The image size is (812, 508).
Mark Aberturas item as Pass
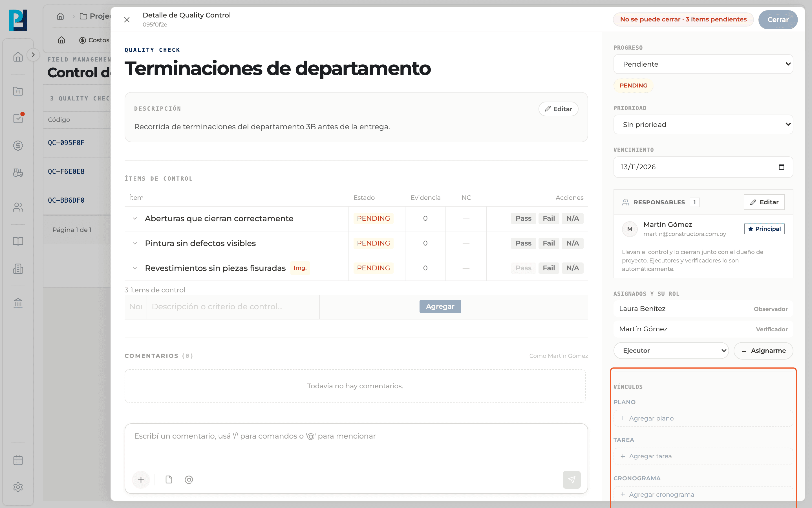pyautogui.click(x=524, y=218)
